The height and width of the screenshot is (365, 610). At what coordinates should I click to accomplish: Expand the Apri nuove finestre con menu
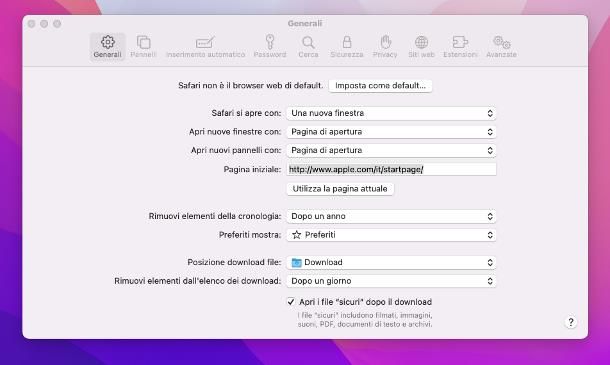(x=391, y=132)
